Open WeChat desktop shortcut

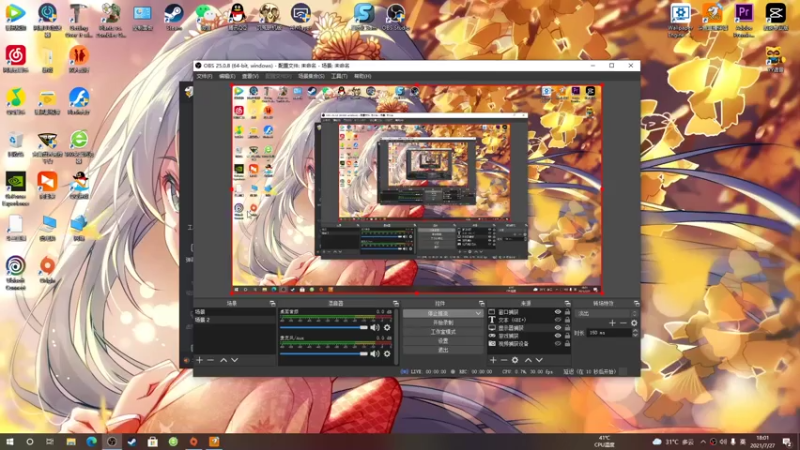pyautogui.click(x=206, y=18)
